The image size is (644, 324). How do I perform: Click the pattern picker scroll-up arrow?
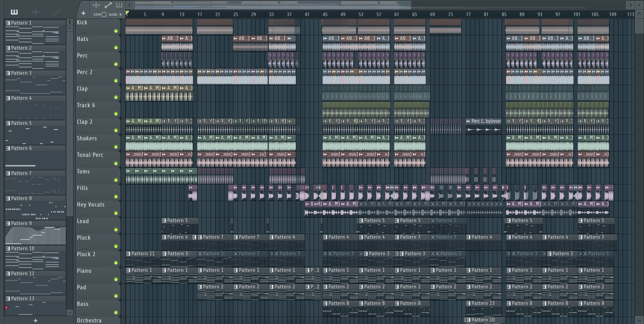(70, 28)
